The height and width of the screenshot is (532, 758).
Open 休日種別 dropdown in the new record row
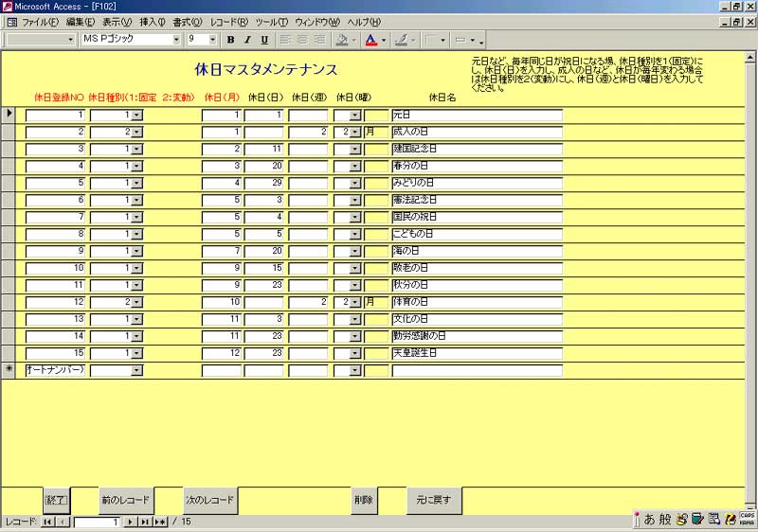click(x=136, y=371)
